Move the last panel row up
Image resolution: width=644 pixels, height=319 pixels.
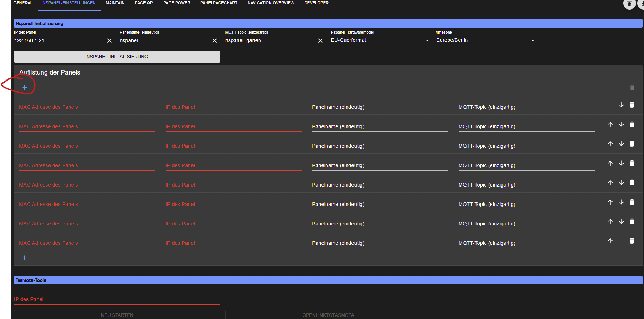coord(610,241)
